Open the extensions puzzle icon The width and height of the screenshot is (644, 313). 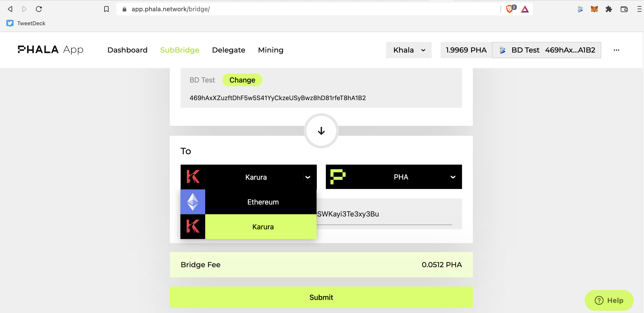[x=609, y=9]
